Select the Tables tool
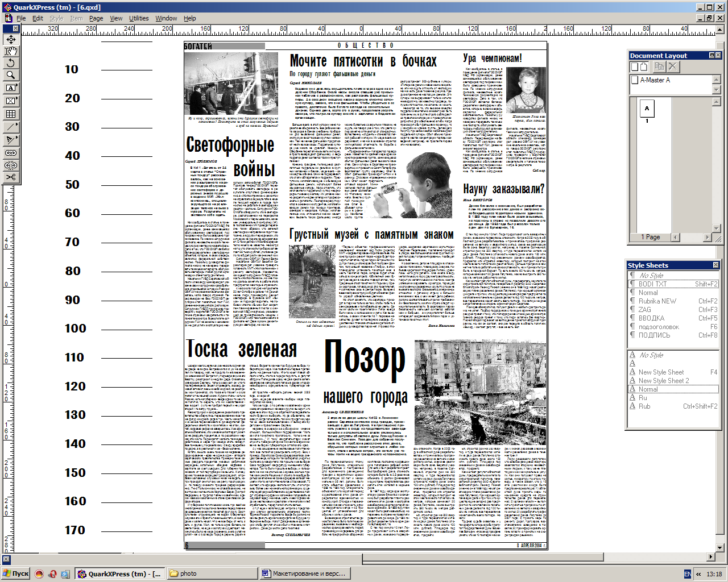Viewport: 728px width, 582px height. (11, 114)
